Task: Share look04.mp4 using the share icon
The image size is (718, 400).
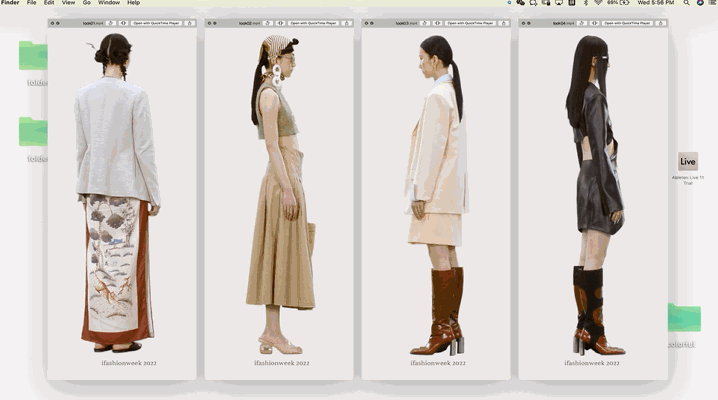Action: coord(661,23)
